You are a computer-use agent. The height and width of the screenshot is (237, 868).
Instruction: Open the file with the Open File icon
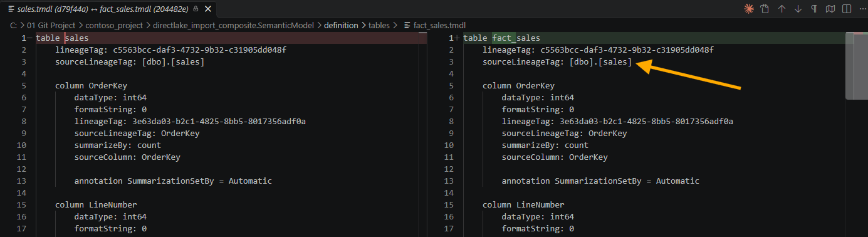(765, 9)
